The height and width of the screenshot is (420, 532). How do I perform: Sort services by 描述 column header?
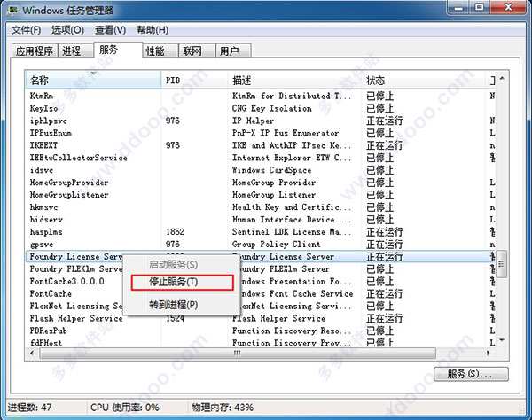click(294, 81)
